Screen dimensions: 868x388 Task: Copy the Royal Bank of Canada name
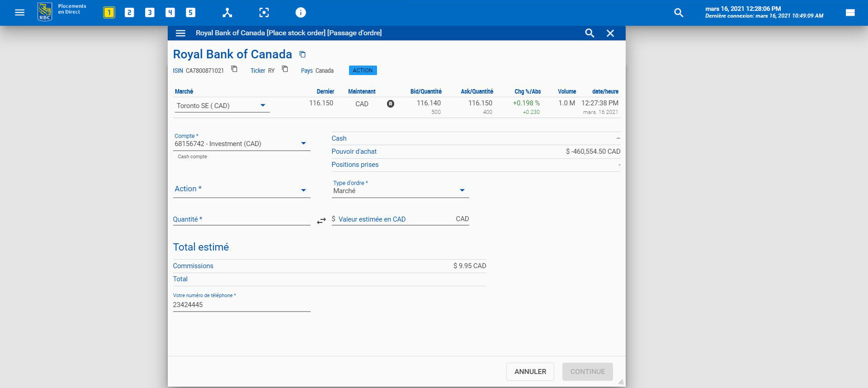tap(302, 54)
